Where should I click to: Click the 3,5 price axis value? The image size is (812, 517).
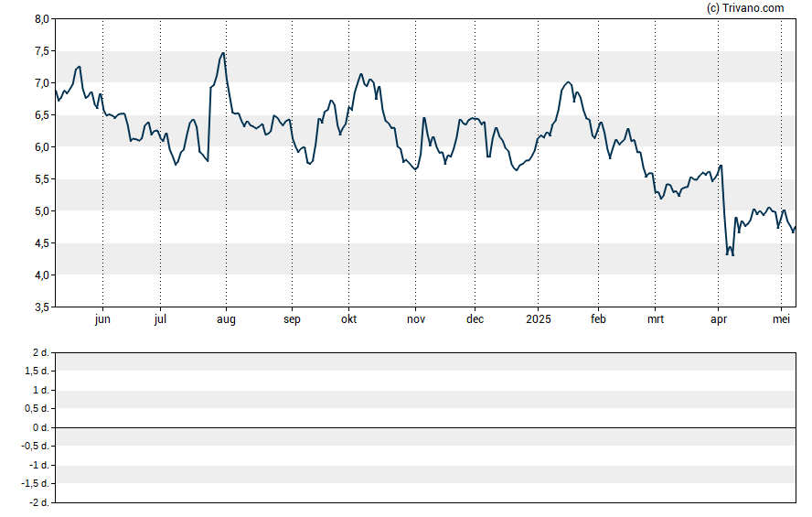[42, 307]
